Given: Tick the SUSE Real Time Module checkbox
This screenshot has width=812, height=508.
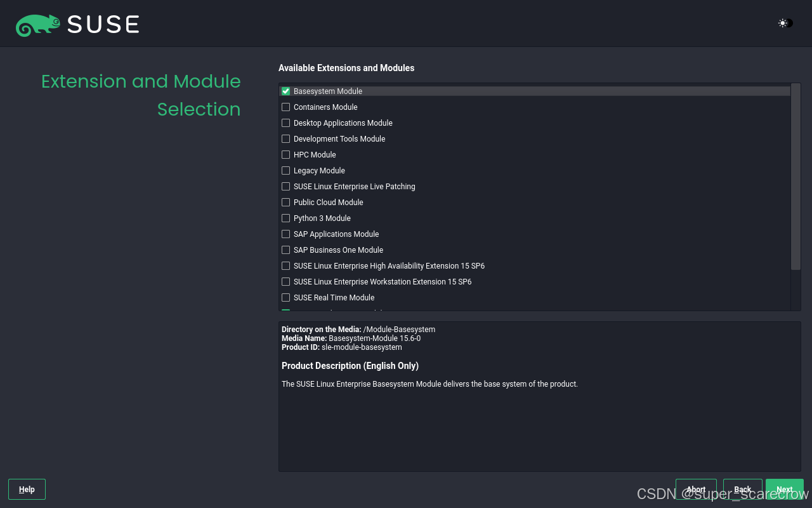Looking at the screenshot, I should coord(285,298).
